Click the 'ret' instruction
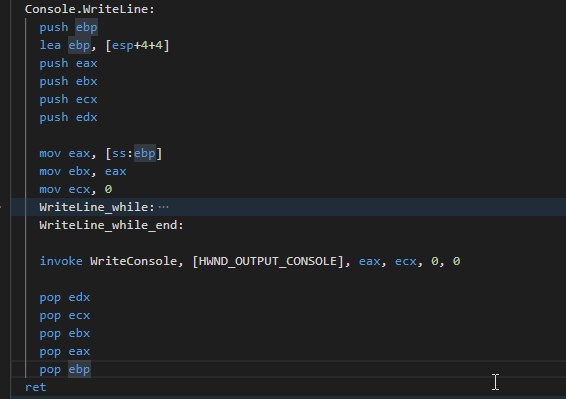Image resolution: width=566 pixels, height=399 pixels. (x=35, y=387)
